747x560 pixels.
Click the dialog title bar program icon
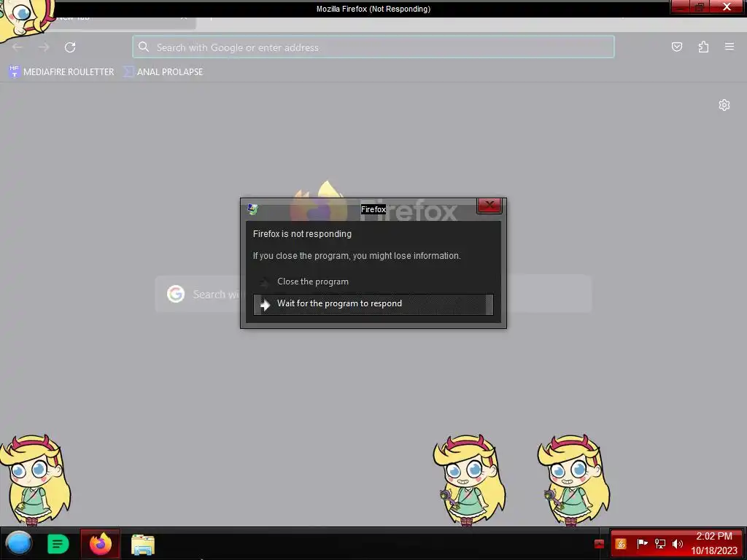click(x=252, y=209)
